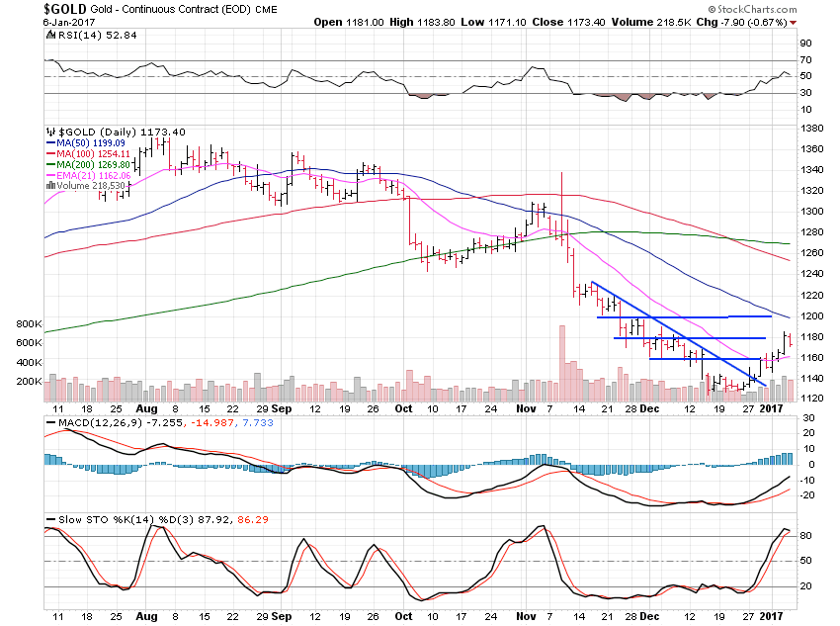Click the 'Close 1173.40' value
The image size is (840, 626).
click(x=568, y=23)
